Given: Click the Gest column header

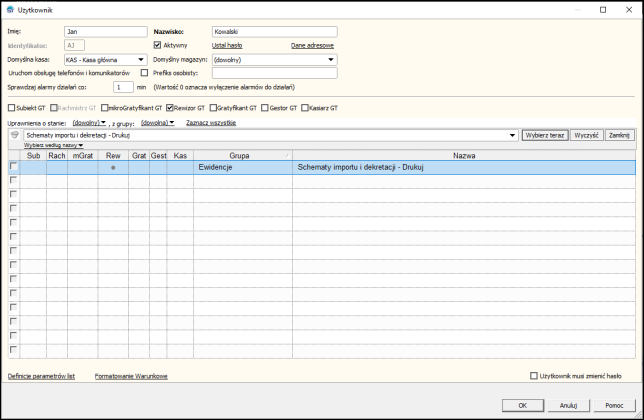Looking at the screenshot, I should point(158,156).
